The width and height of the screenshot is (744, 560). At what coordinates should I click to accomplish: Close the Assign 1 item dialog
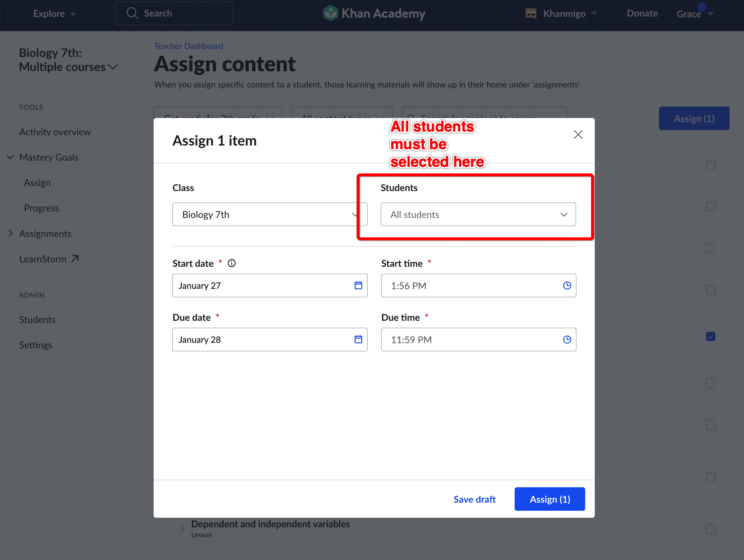[x=578, y=134]
